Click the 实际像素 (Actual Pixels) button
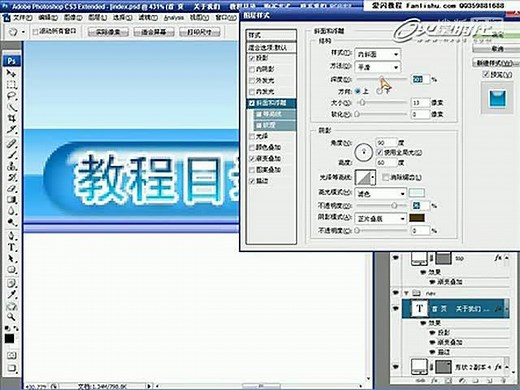Image resolution: width=520 pixels, height=390 pixels. (x=108, y=32)
